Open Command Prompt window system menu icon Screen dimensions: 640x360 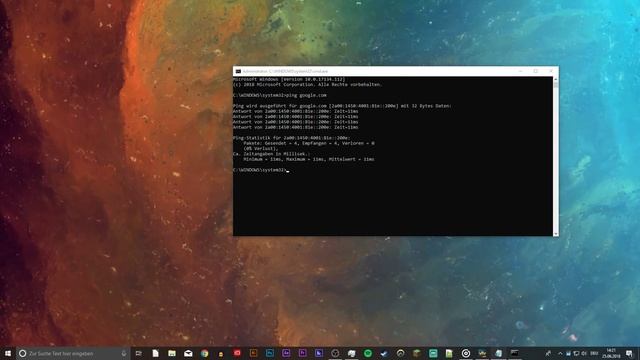(238, 71)
